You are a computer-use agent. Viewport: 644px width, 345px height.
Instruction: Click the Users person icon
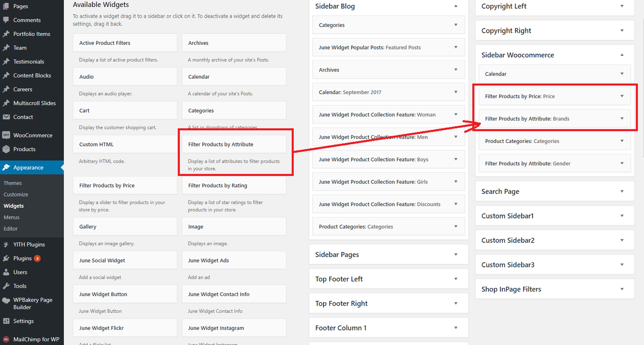[x=6, y=272]
